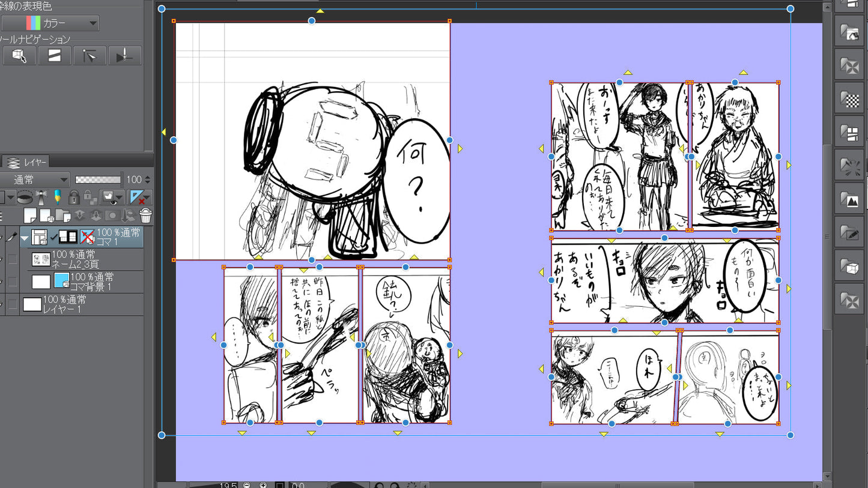Toggle Lock Layer icon in Layers panel
The height and width of the screenshot is (488, 868).
tap(73, 197)
